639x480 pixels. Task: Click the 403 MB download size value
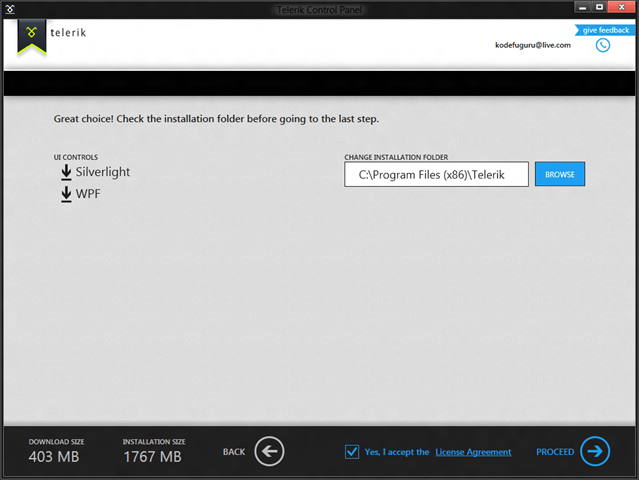tap(54, 457)
